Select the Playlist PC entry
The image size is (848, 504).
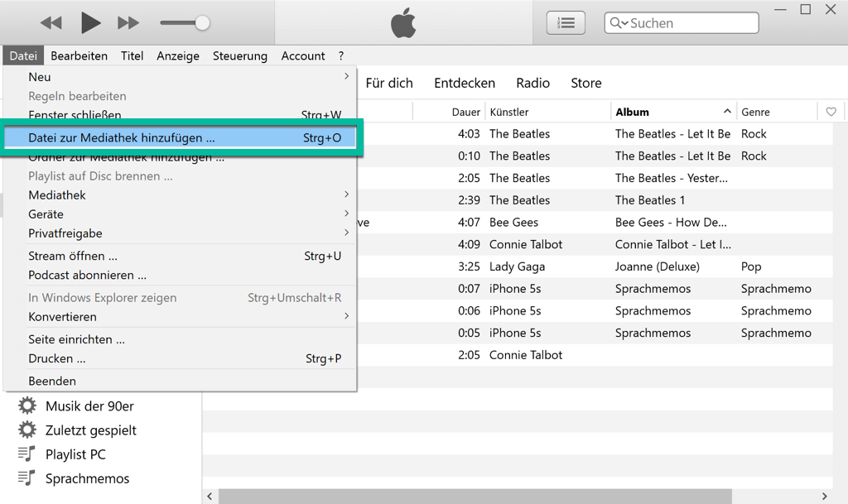75,454
